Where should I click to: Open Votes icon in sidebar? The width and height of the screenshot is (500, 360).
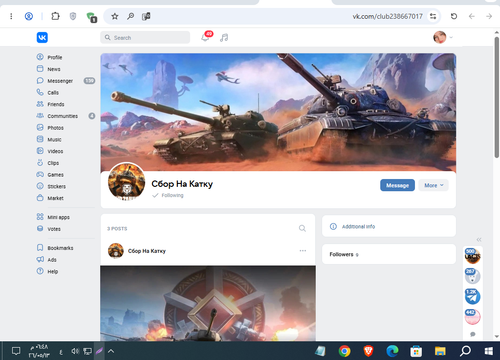[x=40, y=229]
